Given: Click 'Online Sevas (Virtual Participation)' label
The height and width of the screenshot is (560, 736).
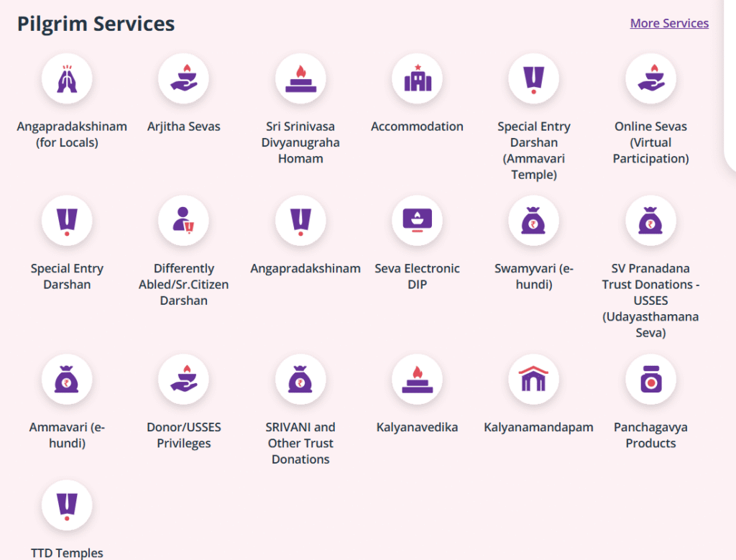Looking at the screenshot, I should tap(650, 142).
